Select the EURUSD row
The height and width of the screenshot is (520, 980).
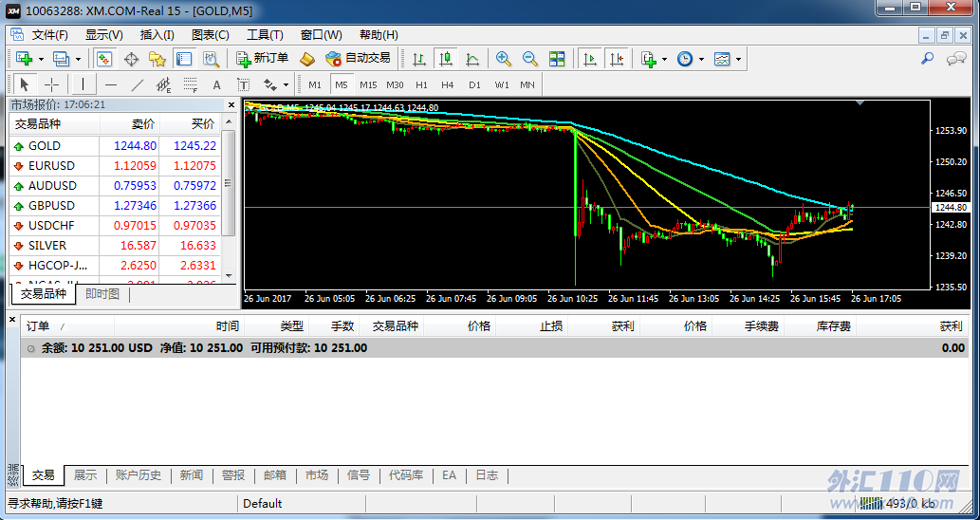(x=116, y=166)
